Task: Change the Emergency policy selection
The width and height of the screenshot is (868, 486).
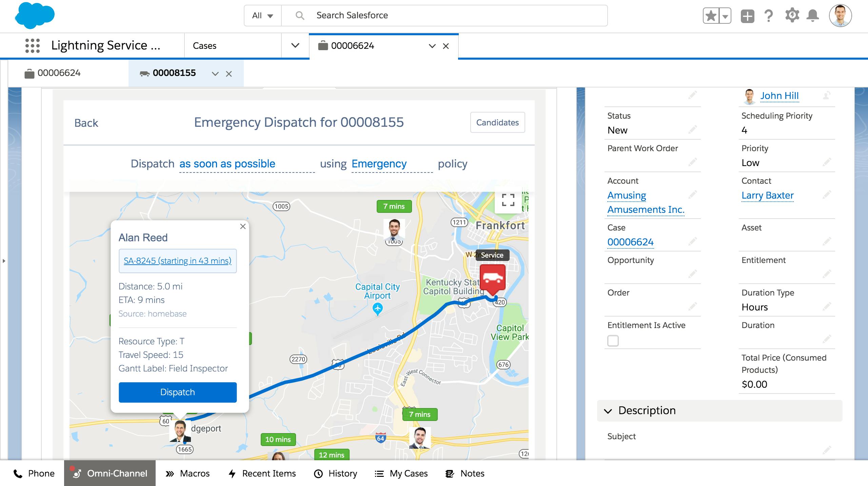Action: 392,164
